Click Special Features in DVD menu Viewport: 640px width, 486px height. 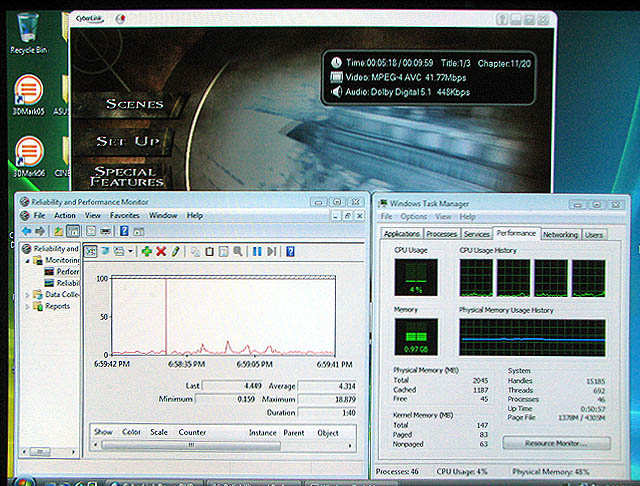[x=127, y=177]
